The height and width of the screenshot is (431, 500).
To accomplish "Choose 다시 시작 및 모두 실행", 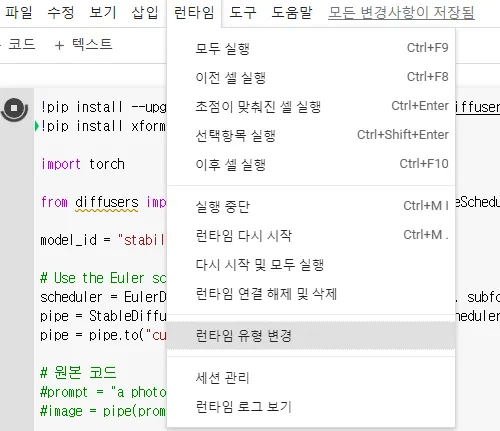I will (x=311, y=265).
